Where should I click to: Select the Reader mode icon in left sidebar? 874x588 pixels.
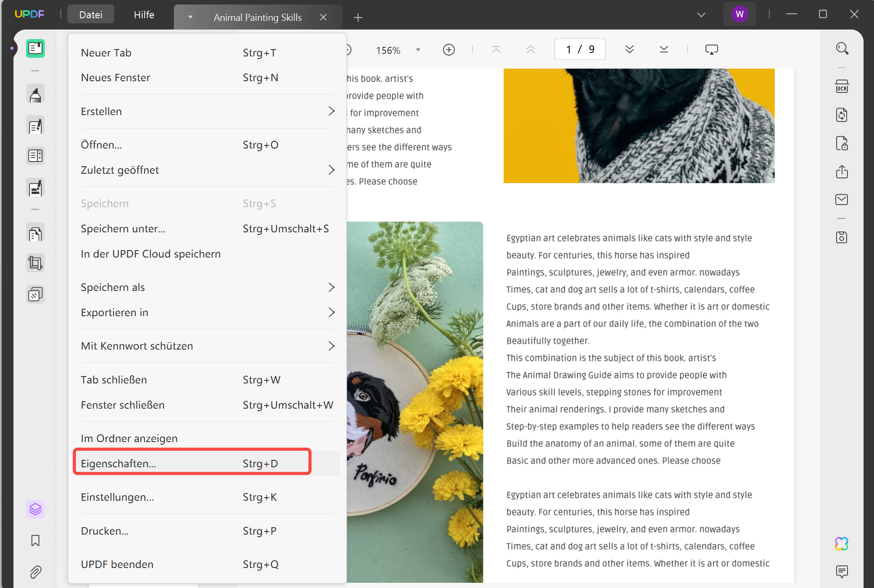point(35,48)
